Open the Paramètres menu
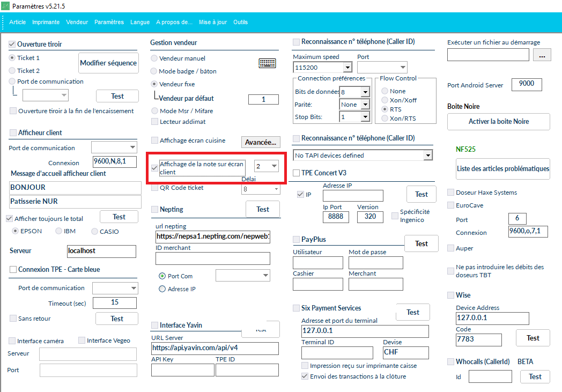This screenshot has width=562, height=392. click(109, 22)
